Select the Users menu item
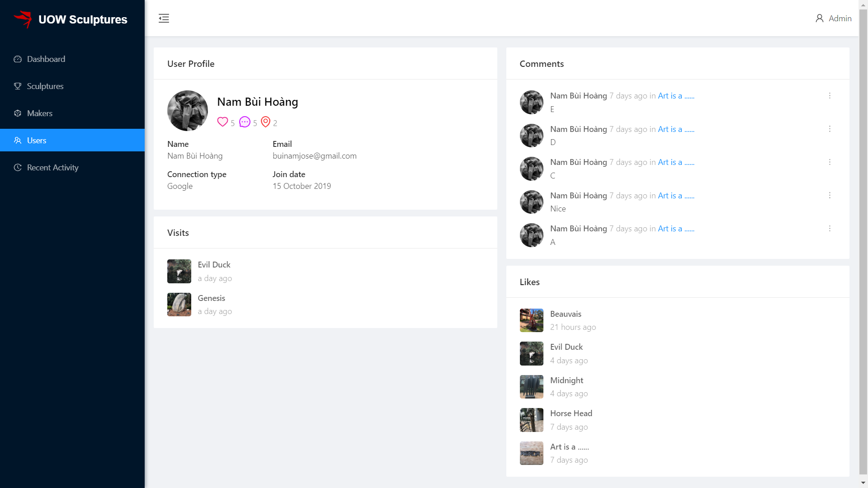 click(x=37, y=141)
